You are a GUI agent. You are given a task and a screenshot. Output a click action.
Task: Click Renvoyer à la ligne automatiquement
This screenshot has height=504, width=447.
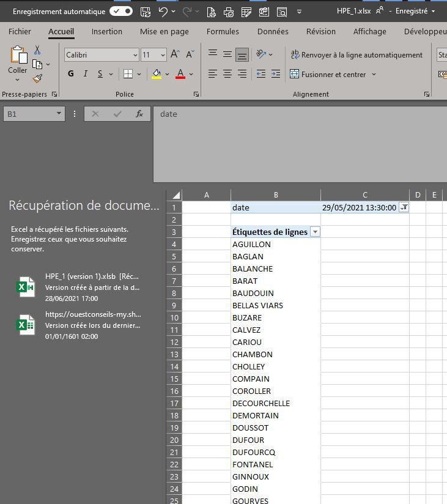356,55
